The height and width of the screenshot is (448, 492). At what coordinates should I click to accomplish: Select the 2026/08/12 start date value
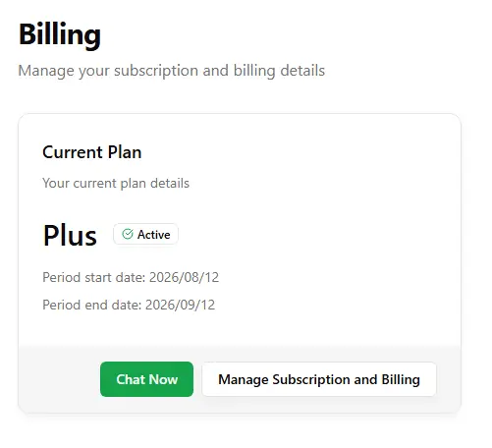coord(184,277)
